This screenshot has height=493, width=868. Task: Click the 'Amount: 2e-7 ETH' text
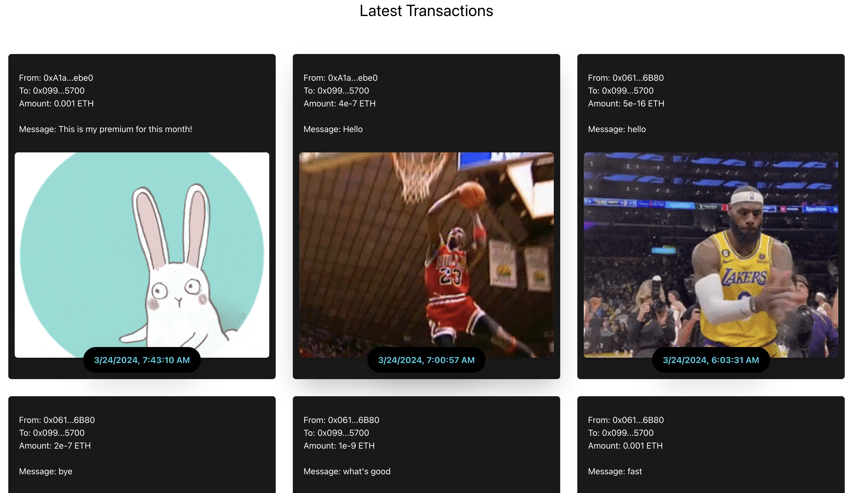click(55, 446)
